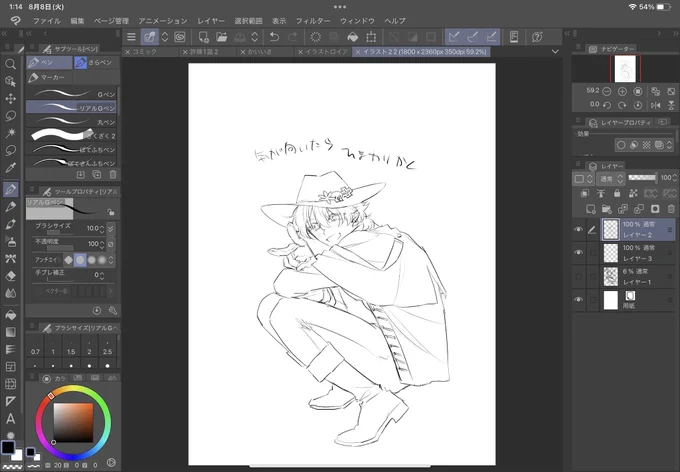Select the レイヤー 3 layer row
This screenshot has width=680, height=472.
(x=638, y=253)
